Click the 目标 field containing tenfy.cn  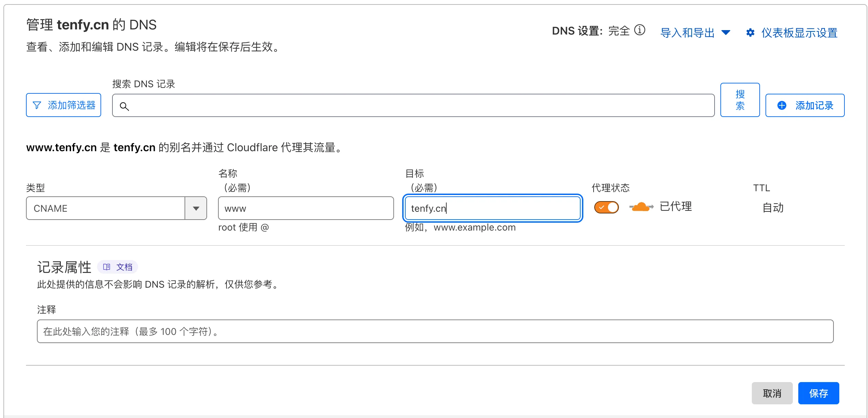(x=492, y=208)
